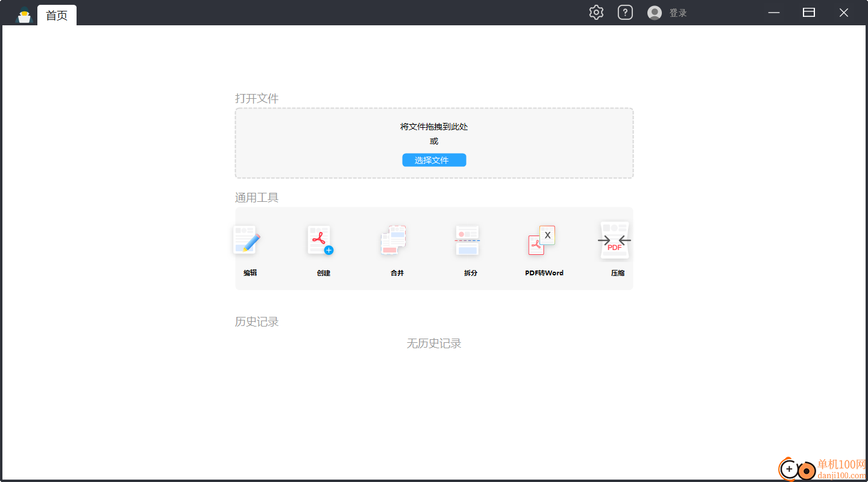The image size is (868, 482).
Task: Click the 无历史记录 text
Action: coord(434,343)
